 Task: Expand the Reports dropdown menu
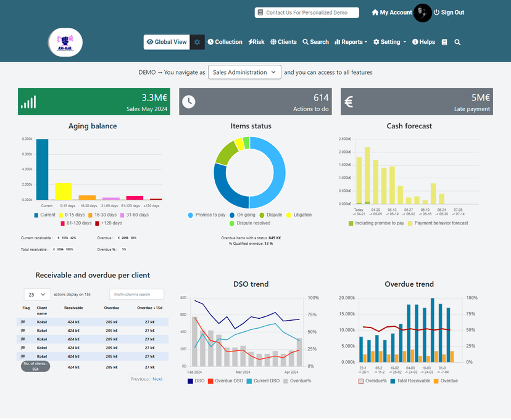(x=351, y=42)
